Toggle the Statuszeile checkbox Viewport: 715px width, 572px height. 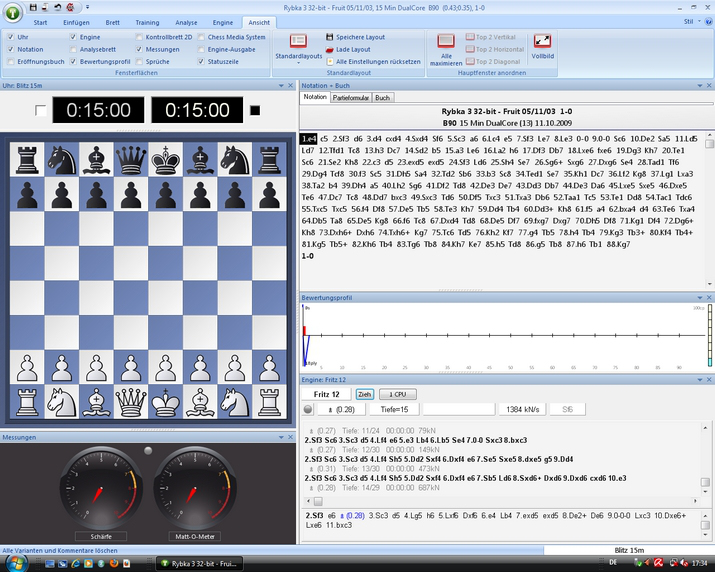(x=201, y=62)
